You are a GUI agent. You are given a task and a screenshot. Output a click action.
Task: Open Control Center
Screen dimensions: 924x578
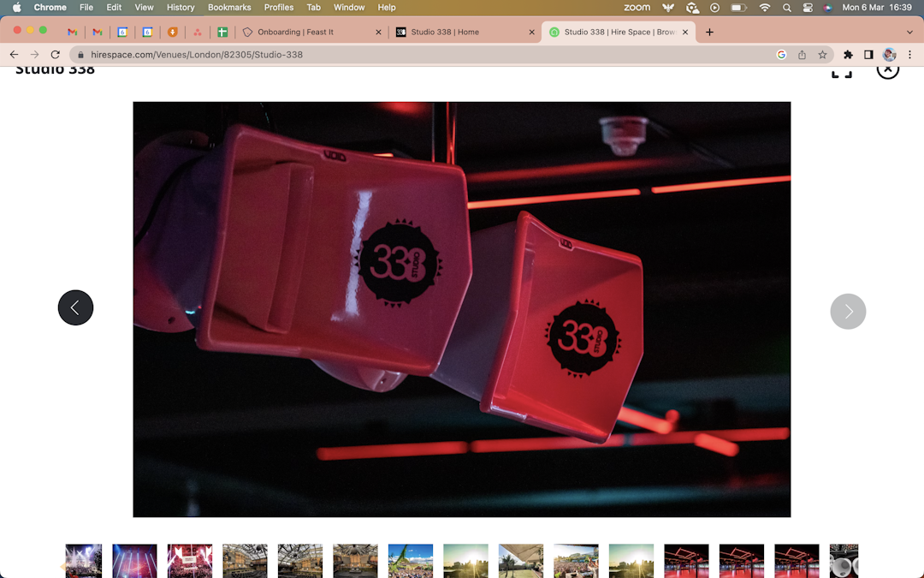tap(808, 7)
